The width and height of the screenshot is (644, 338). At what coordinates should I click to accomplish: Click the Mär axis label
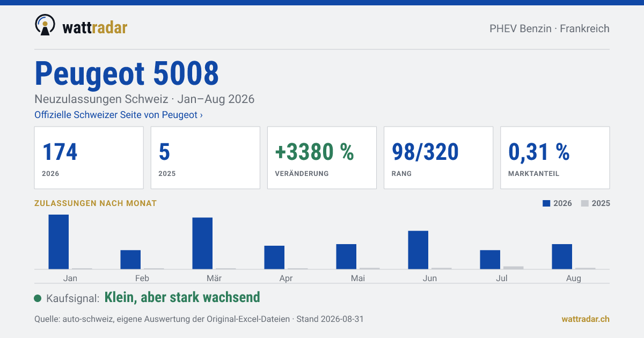pos(214,278)
